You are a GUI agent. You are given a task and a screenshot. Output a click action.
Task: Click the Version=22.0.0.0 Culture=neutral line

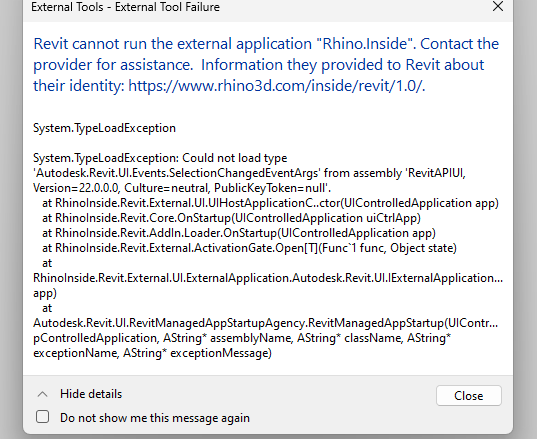[x=182, y=188]
